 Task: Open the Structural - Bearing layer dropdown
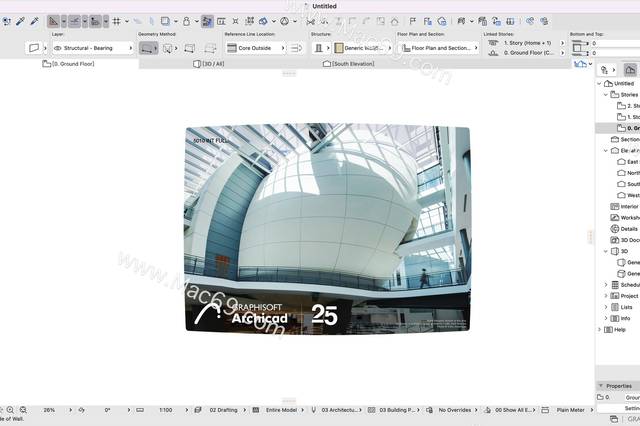(x=93, y=48)
